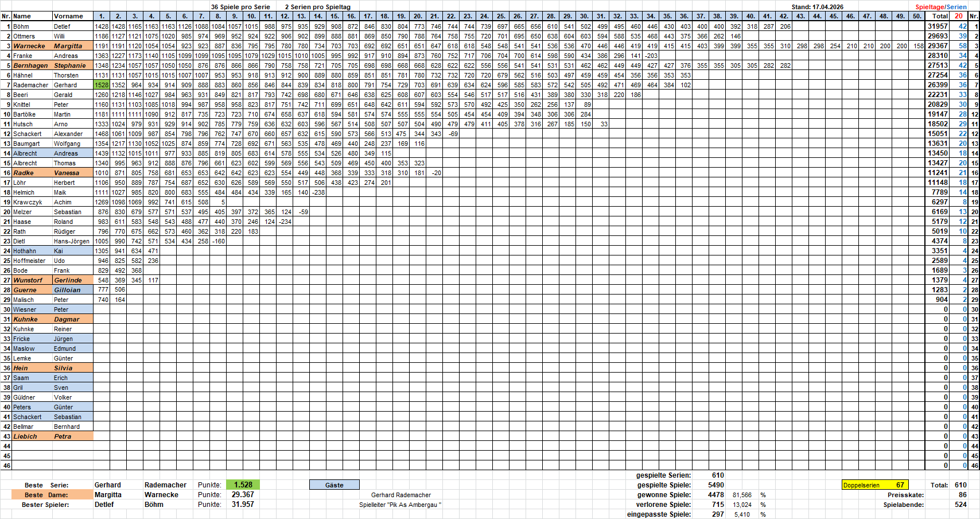
Task: Click the orange Beste Dame: label
Action: 52,495
